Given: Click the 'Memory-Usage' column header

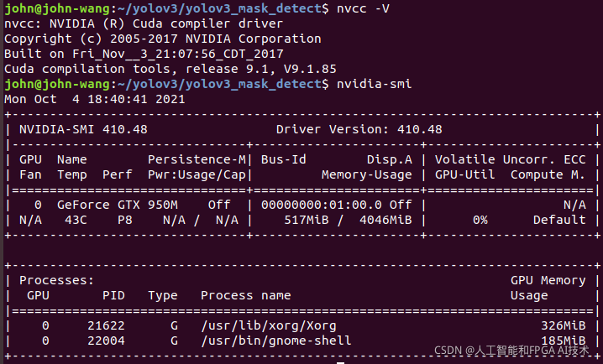Looking at the screenshot, I should point(367,174).
